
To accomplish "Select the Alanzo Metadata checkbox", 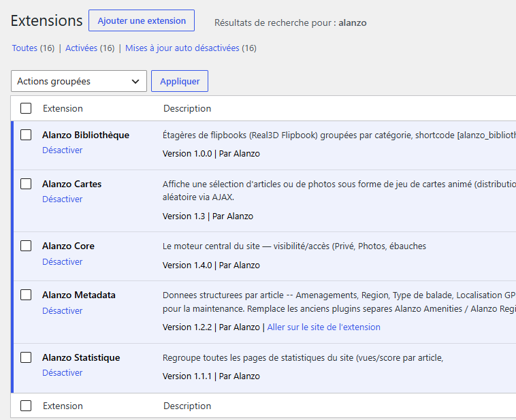I will tap(26, 295).
